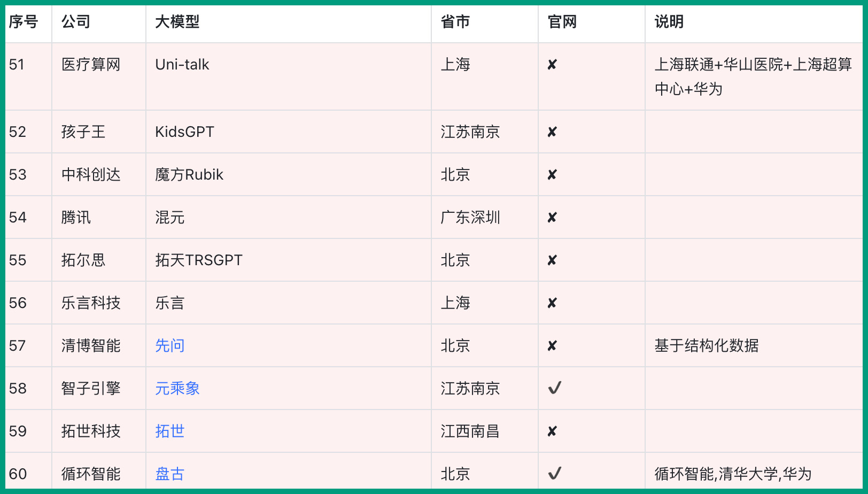
Task: Open the 盘古 model link
Action: coord(169,474)
